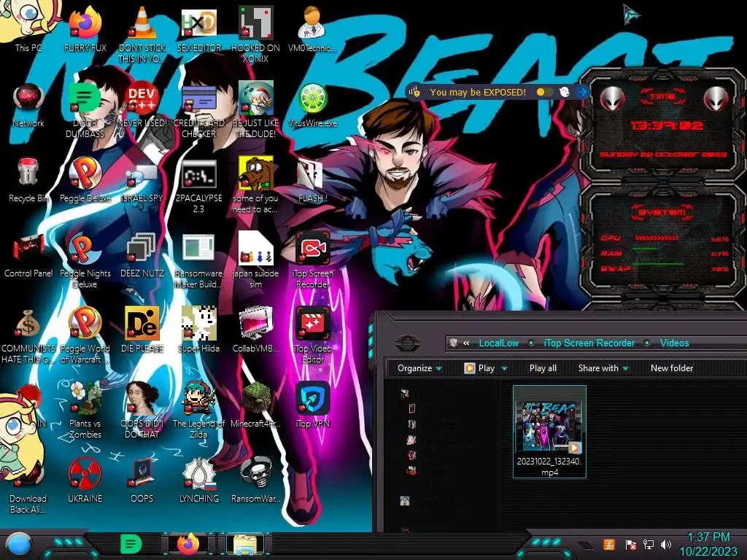Click the right alien head on the clock gadget
Screen dimensions: 747x560
click(x=716, y=98)
